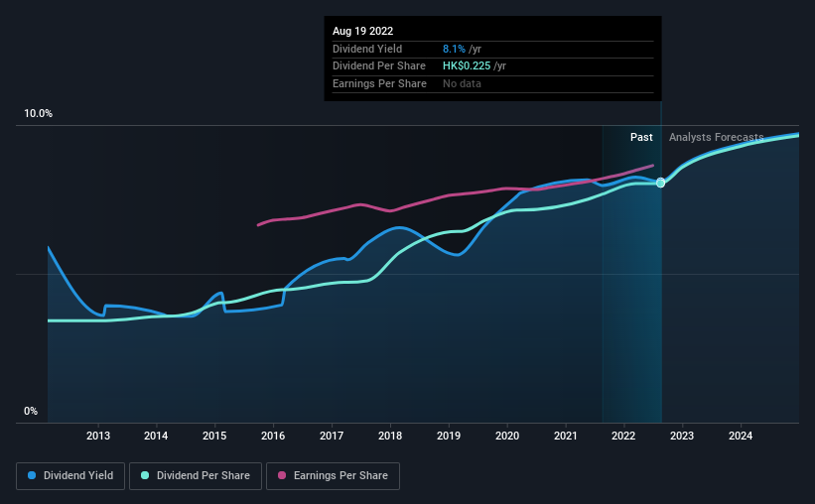Click the 2022 year label on axis
The width and height of the screenshot is (815, 504).
pyautogui.click(x=623, y=436)
